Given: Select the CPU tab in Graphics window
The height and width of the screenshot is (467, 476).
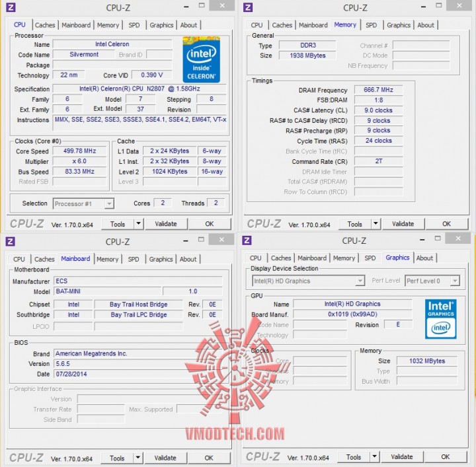Looking at the screenshot, I should [256, 258].
